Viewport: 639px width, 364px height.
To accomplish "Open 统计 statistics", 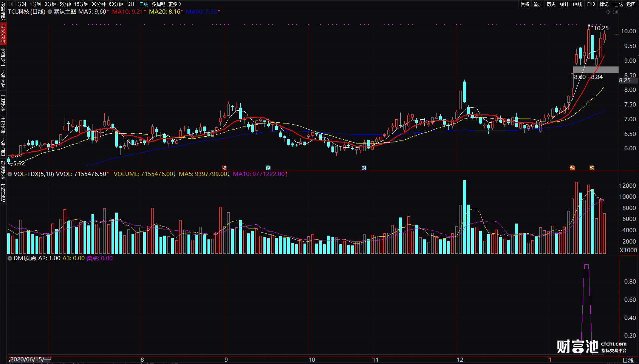I will [x=564, y=4].
